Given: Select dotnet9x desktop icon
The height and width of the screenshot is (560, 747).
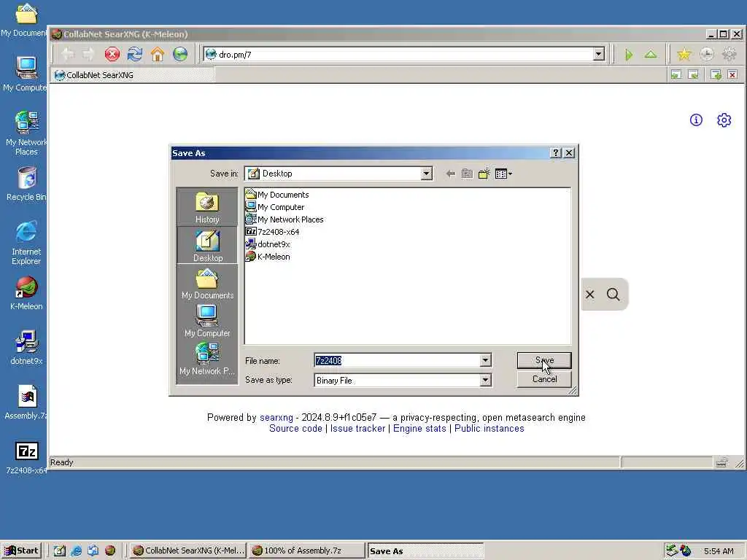Looking at the screenshot, I should [26, 348].
